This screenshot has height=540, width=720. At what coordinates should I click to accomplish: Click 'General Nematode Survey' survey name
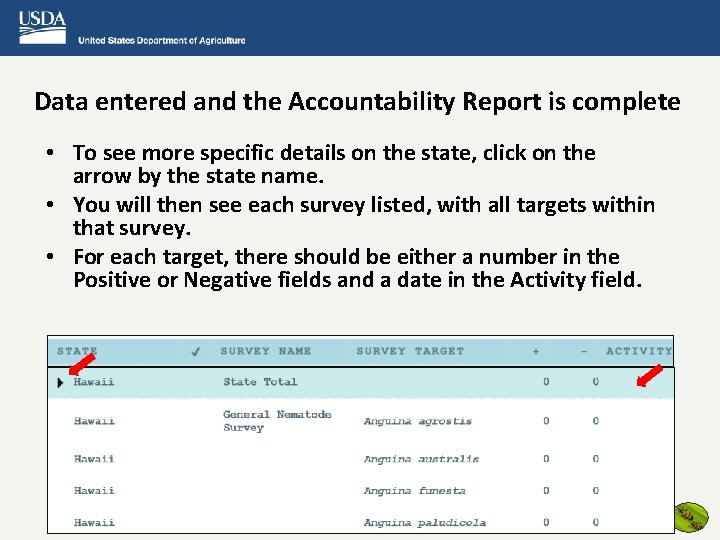(277, 421)
